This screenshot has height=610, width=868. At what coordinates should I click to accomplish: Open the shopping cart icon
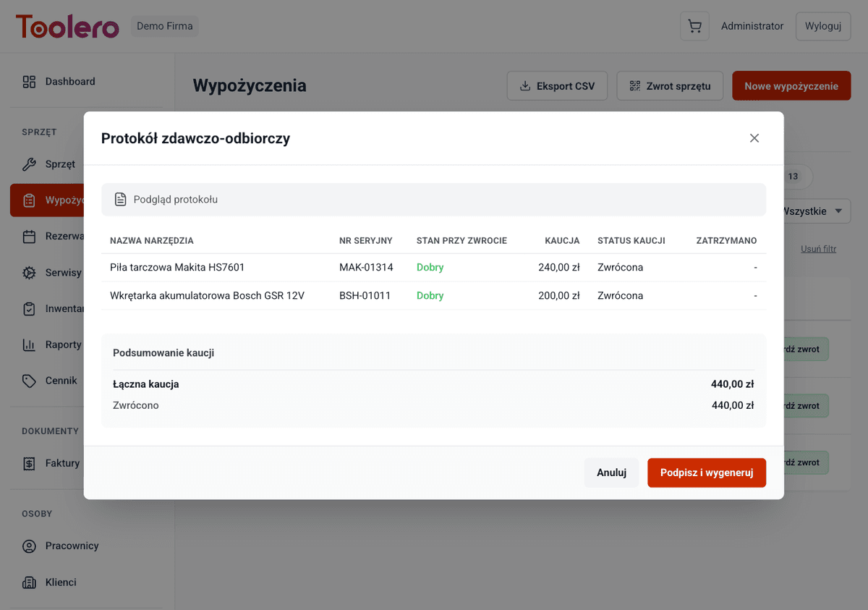click(x=694, y=27)
